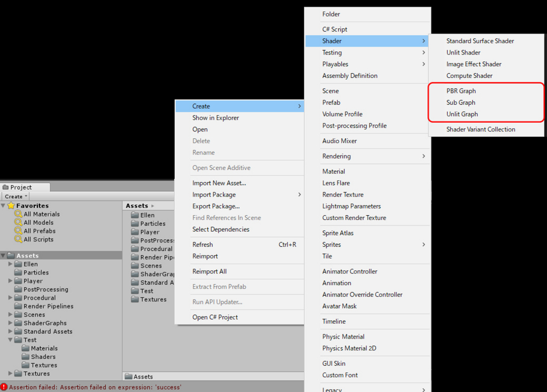This screenshot has height=392, width=547.
Task: Expand the Procedural folder in tree
Action: [11, 297]
